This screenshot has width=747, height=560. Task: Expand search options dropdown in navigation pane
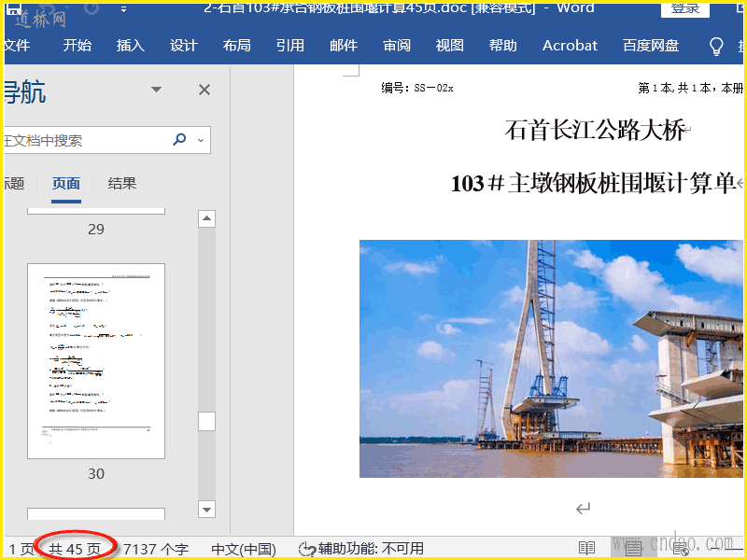coord(200,140)
